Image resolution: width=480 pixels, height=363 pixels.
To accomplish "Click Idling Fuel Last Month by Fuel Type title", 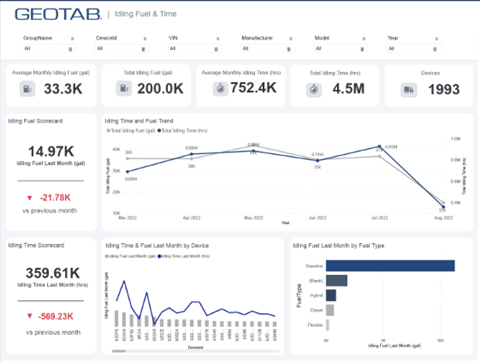I will [x=338, y=246].
